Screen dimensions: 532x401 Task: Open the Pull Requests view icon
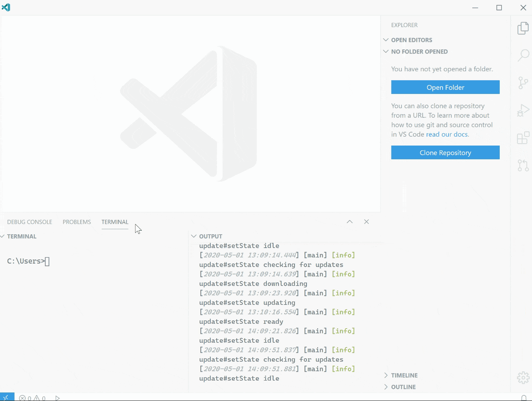(x=523, y=165)
